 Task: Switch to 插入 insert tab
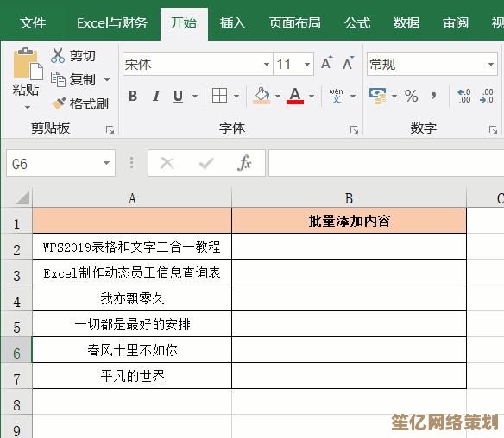(x=233, y=22)
